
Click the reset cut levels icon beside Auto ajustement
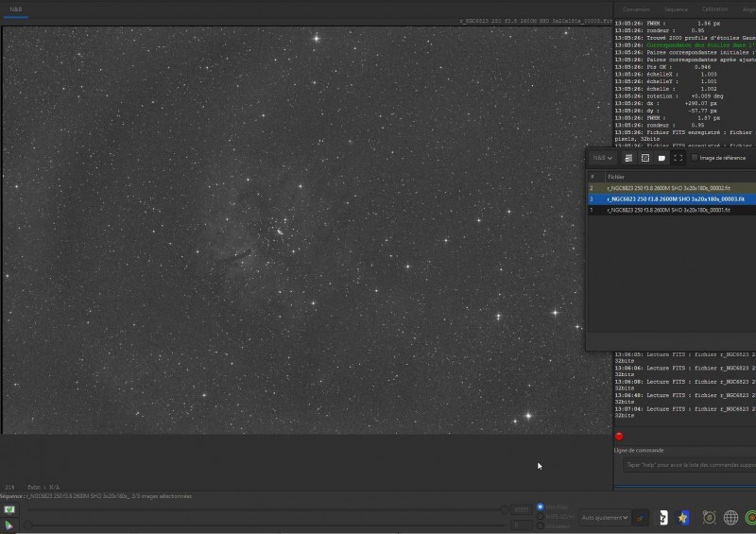[641, 518]
